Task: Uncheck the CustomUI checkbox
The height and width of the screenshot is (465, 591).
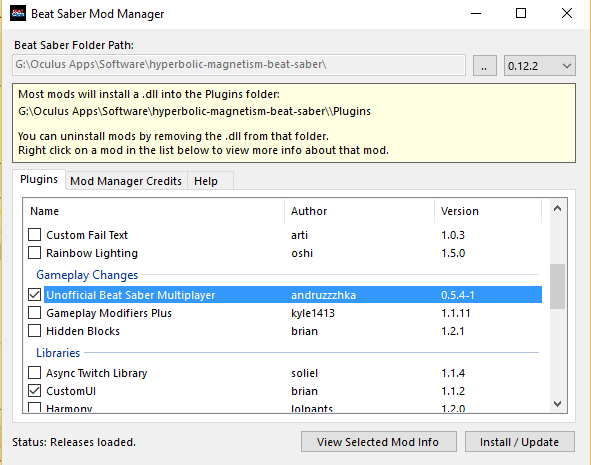Action: [x=35, y=391]
